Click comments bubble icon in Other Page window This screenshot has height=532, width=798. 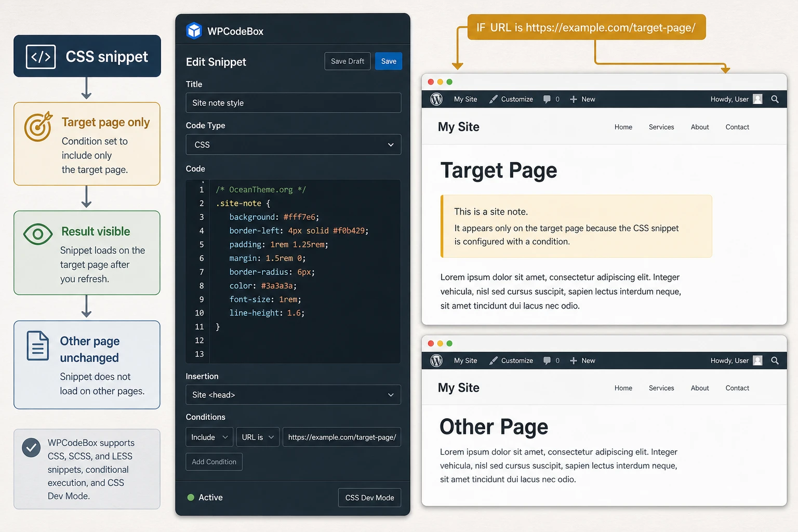click(547, 361)
